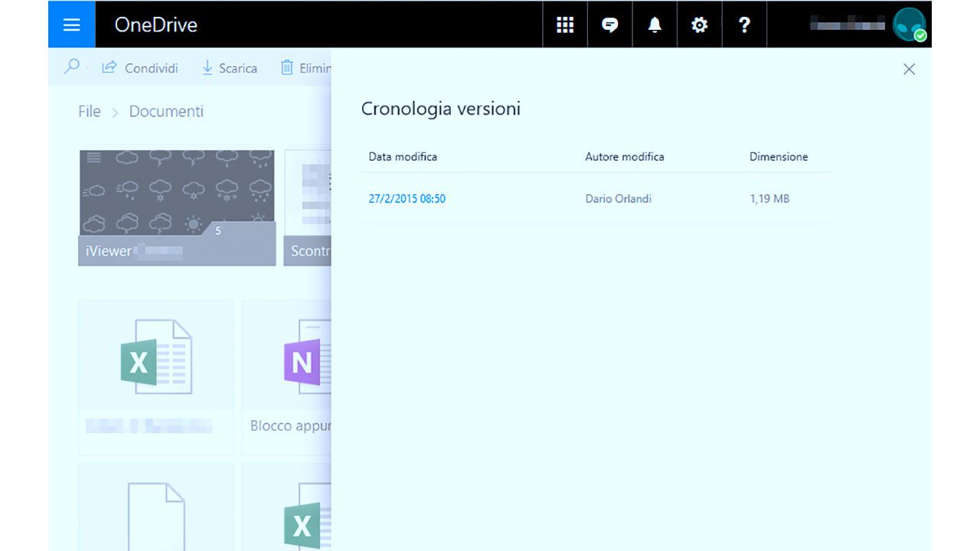This screenshot has height=551, width=980.
Task: Click the Elimina trash button
Action: (x=305, y=68)
